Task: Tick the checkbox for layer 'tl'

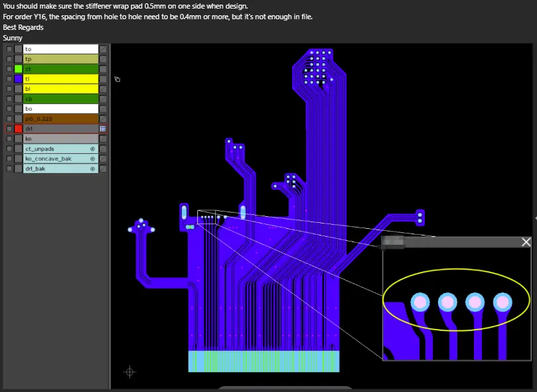Action: [9, 79]
